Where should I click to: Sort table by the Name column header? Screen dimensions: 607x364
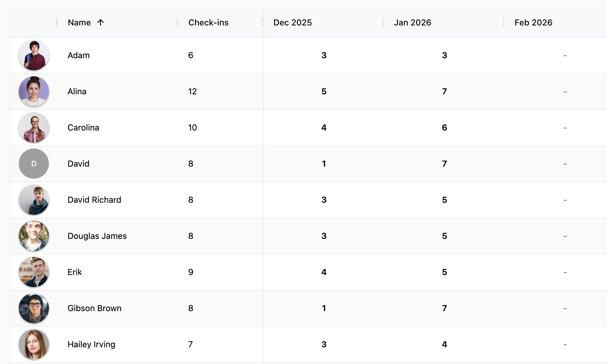click(79, 22)
